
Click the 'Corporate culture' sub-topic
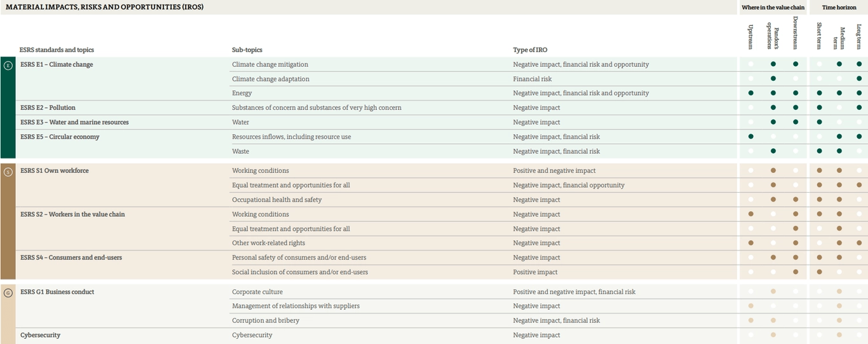258,292
